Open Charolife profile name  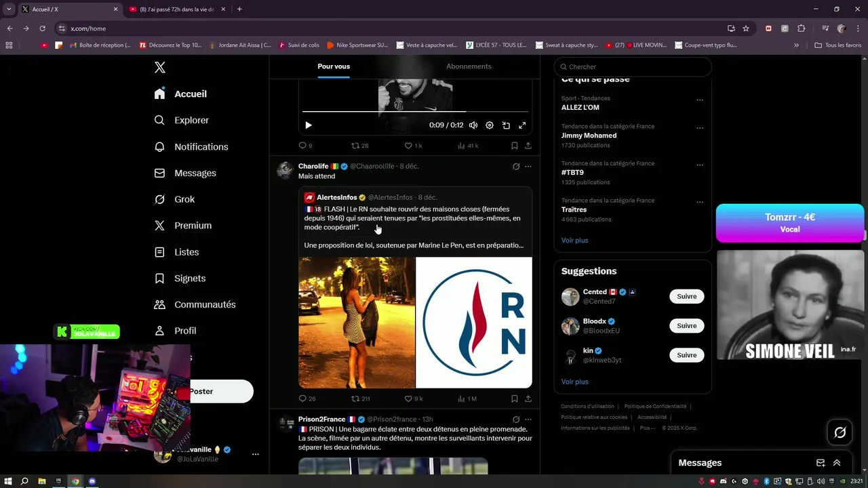[x=313, y=166]
